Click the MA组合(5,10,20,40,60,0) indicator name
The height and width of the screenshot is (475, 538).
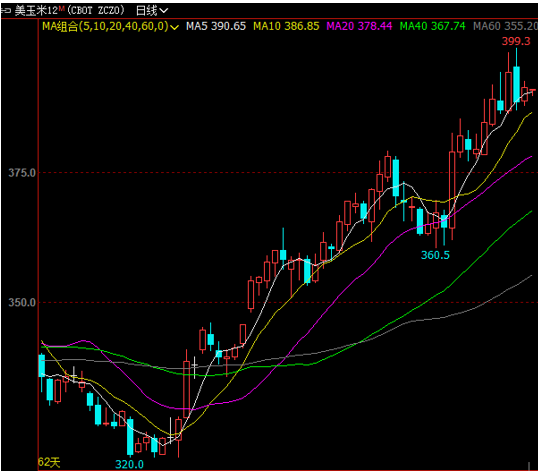pos(105,26)
